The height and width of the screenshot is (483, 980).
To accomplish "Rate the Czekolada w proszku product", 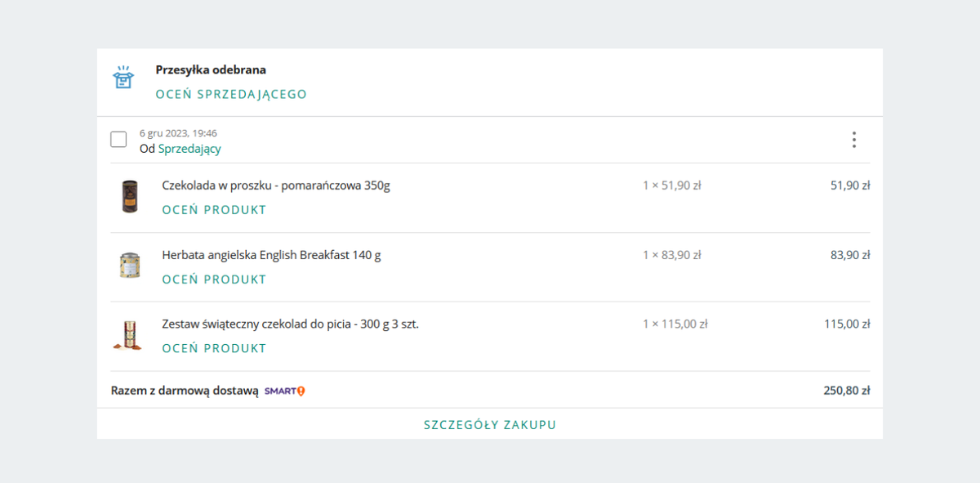I will [214, 210].
